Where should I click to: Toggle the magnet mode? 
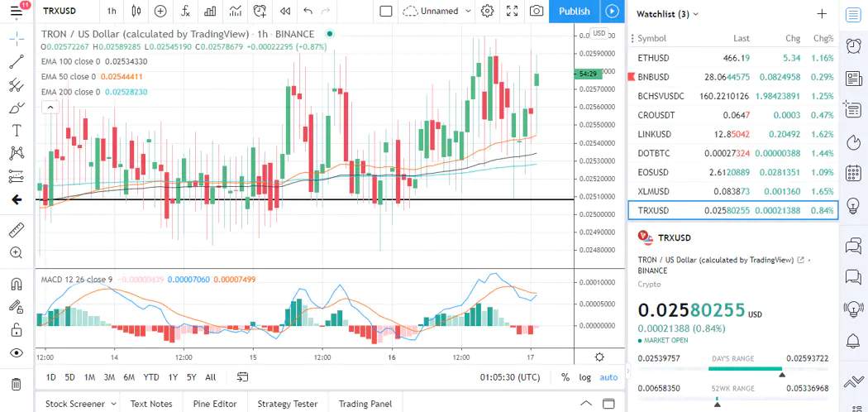(17, 285)
